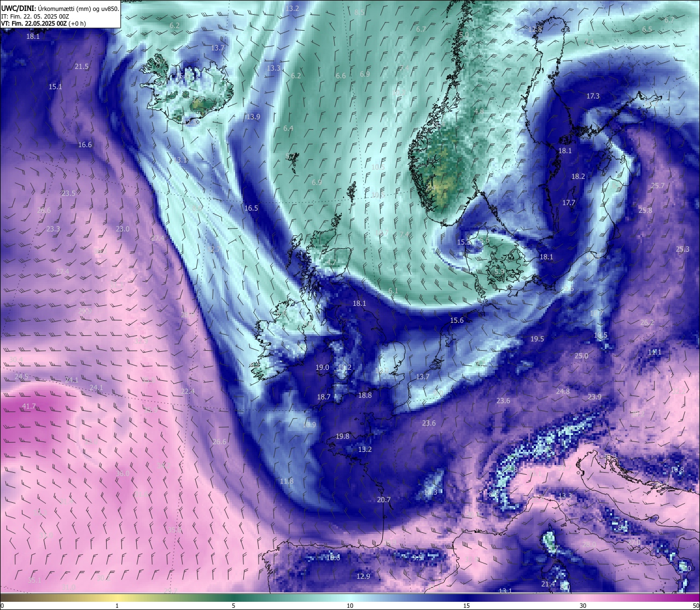
Task: Click the 0 tick on the color scale
Action: click(x=2, y=606)
